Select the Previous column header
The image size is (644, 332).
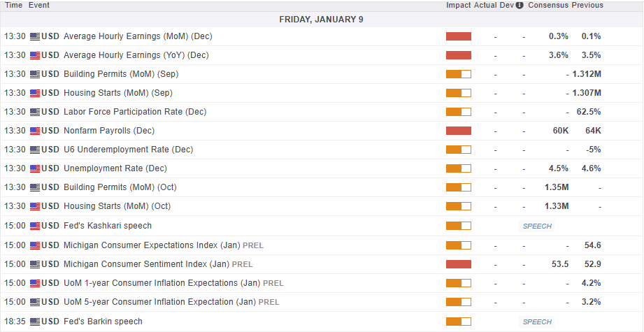click(x=587, y=5)
